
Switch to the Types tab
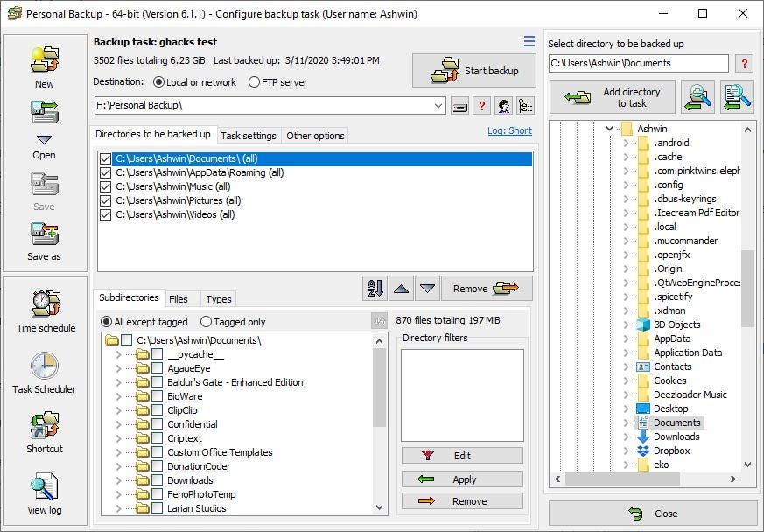point(218,299)
